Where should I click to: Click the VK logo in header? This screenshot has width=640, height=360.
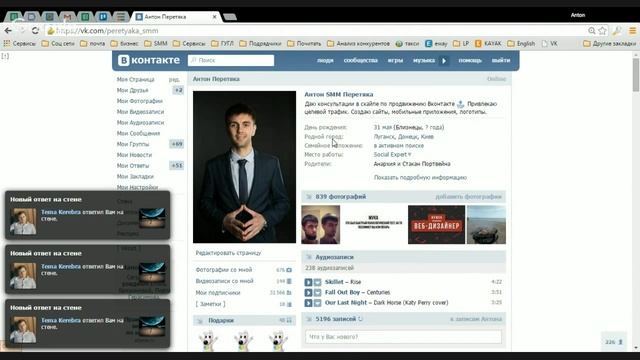(149, 60)
